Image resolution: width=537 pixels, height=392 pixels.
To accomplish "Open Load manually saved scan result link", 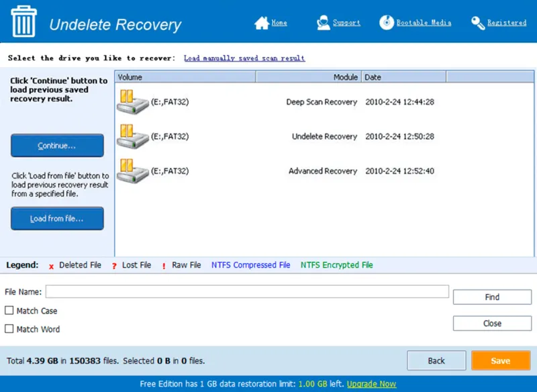I will coord(244,58).
